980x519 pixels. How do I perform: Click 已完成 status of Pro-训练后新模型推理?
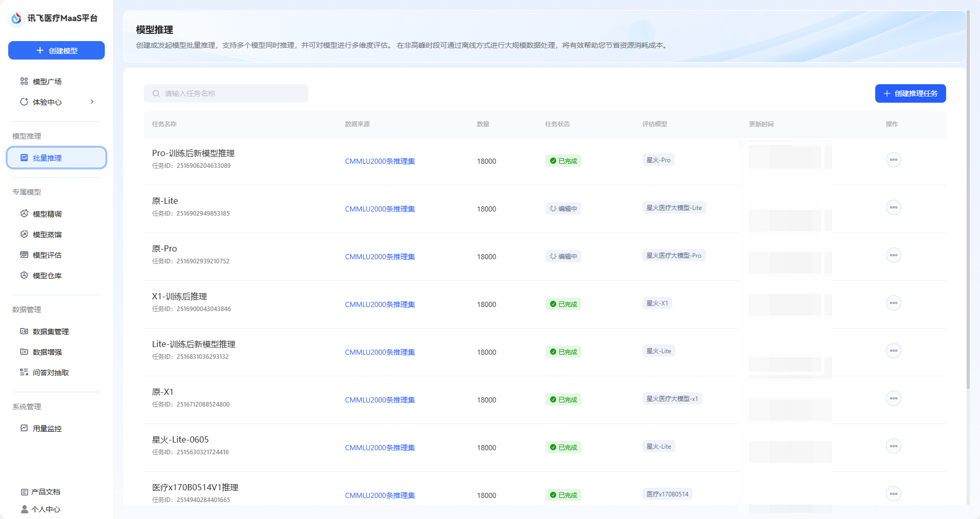[x=563, y=161]
